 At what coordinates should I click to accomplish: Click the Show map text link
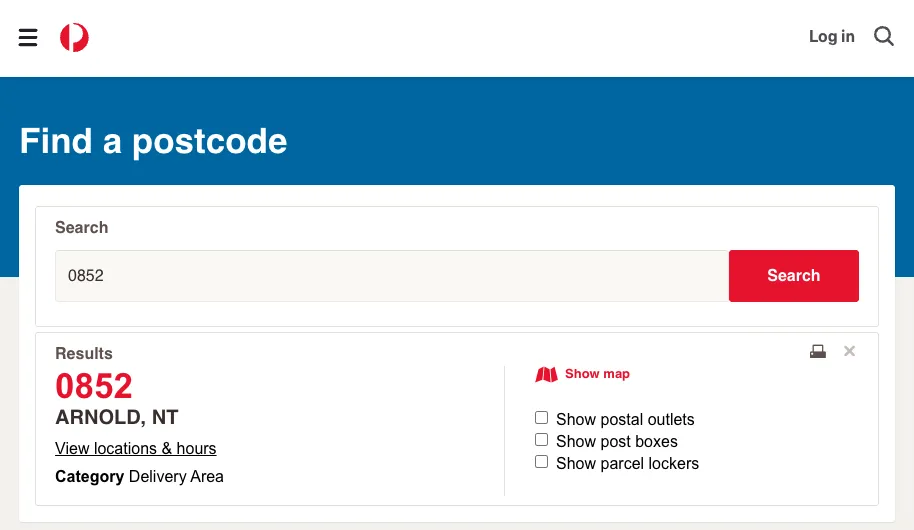597,374
